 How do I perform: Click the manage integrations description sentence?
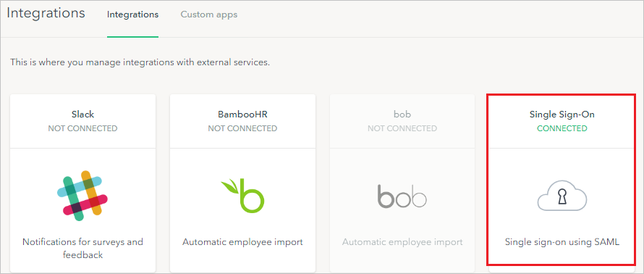pyautogui.click(x=140, y=63)
